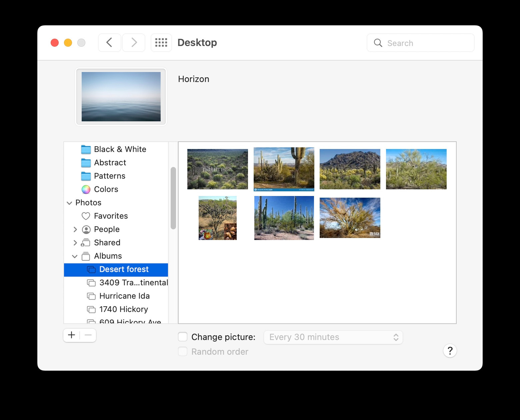The width and height of the screenshot is (520, 420).
Task: Select Black & White in sidebar
Action: pyautogui.click(x=116, y=149)
